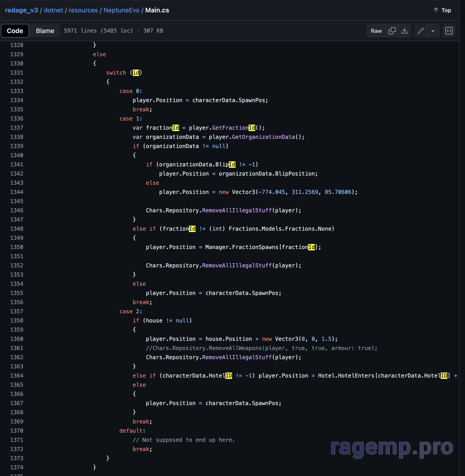Copy raw file contents icon
Viewport: 465px width, 476px height.
(392, 31)
